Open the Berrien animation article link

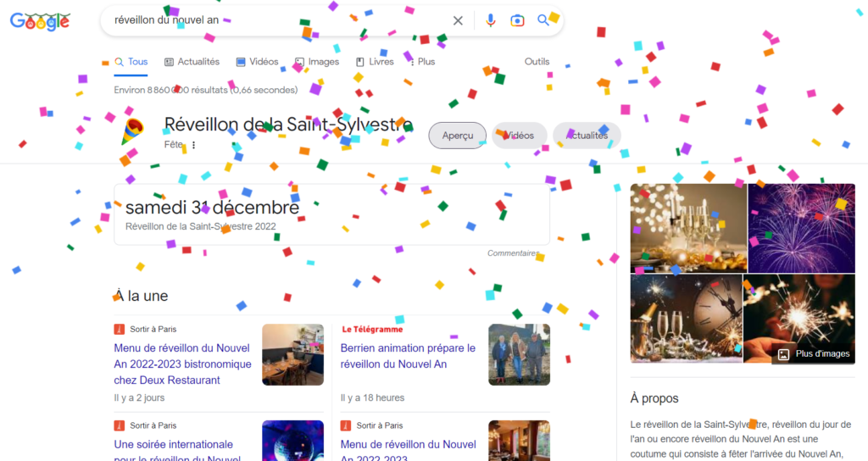point(408,356)
